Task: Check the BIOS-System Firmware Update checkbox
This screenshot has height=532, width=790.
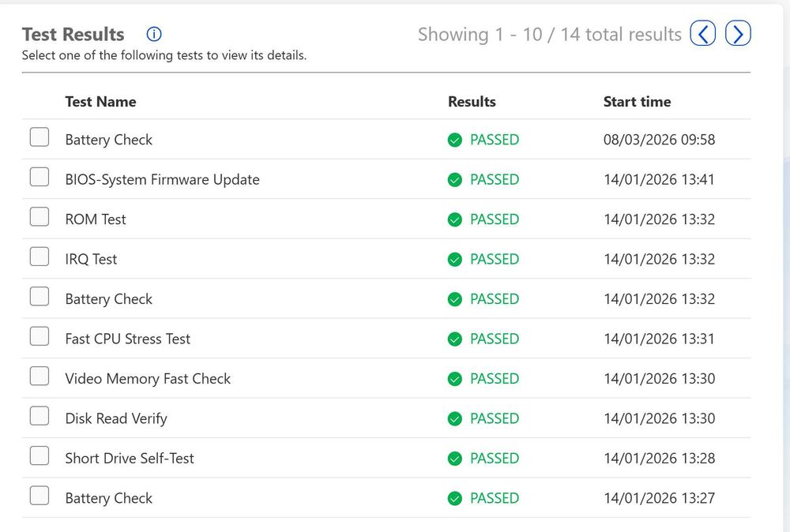Action: point(39,177)
